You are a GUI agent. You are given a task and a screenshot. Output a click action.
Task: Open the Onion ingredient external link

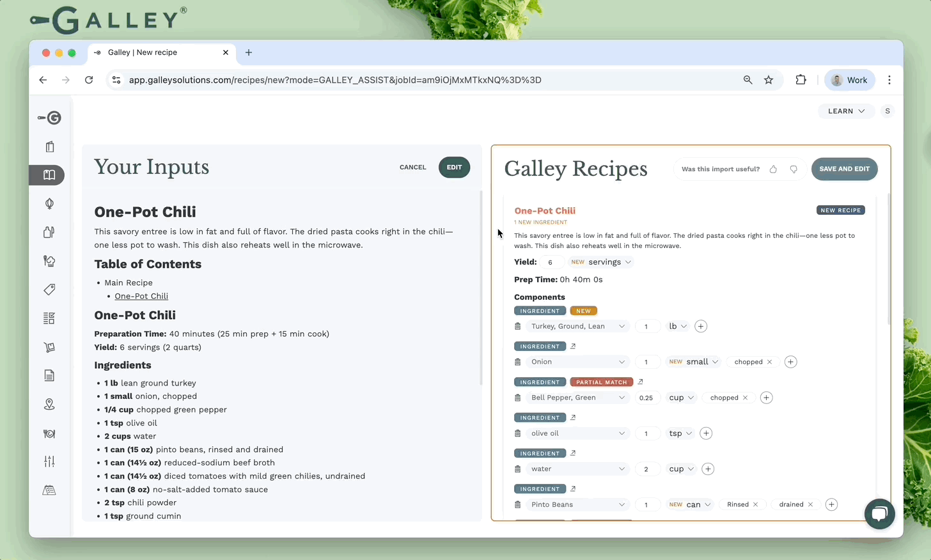tap(573, 346)
